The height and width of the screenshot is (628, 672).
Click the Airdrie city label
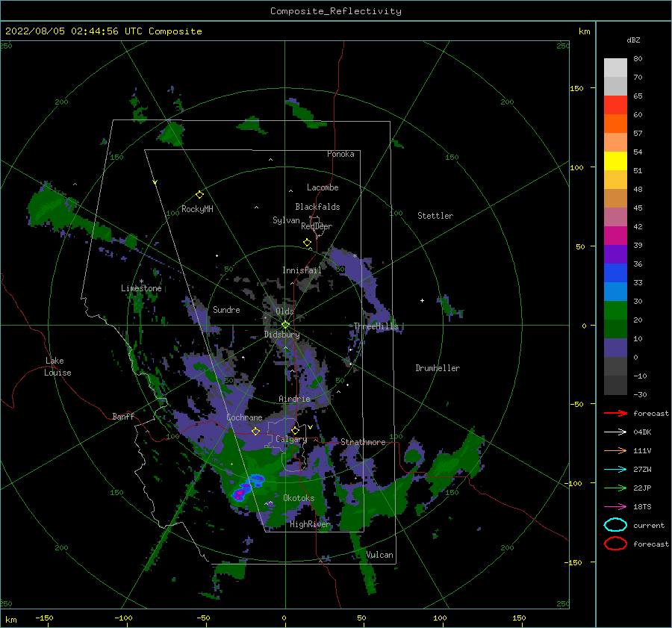click(294, 399)
